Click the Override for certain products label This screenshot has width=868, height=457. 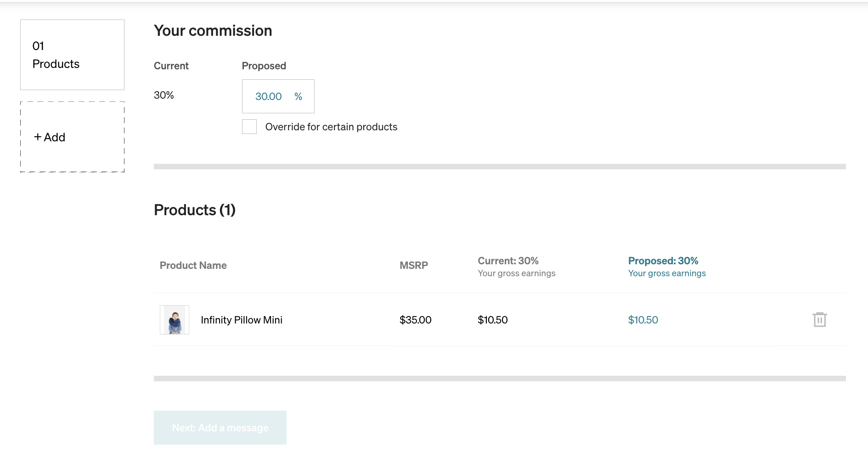[x=331, y=127]
